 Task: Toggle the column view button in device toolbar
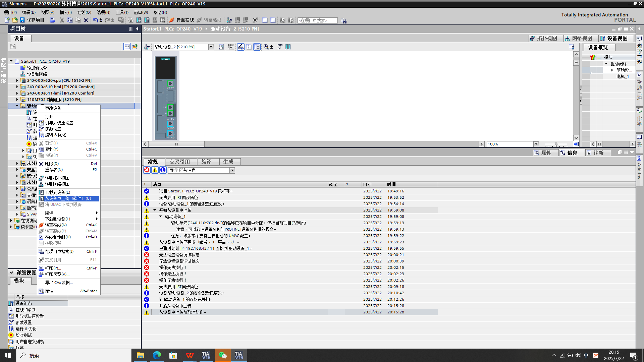(257, 47)
